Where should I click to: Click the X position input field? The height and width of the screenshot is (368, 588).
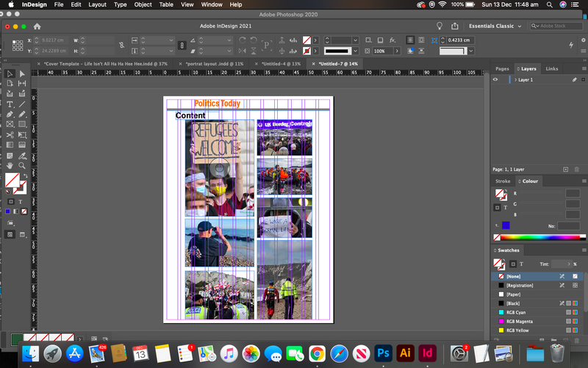54,40
